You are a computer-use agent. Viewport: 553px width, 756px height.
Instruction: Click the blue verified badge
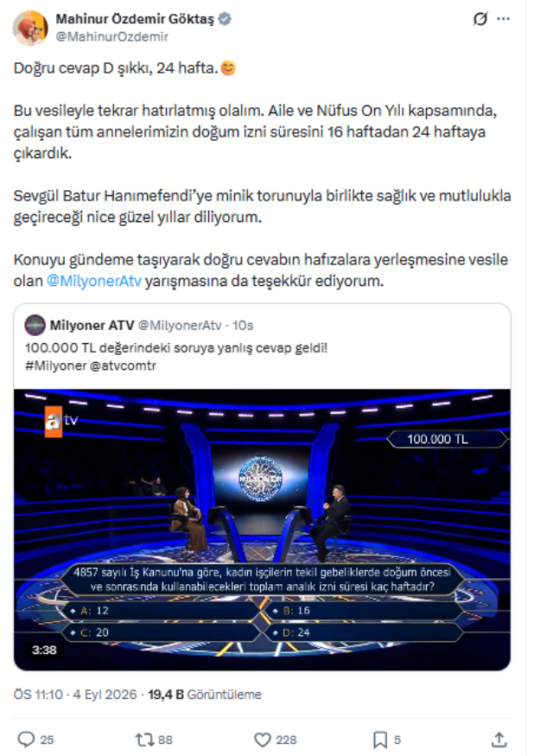pyautogui.click(x=225, y=19)
